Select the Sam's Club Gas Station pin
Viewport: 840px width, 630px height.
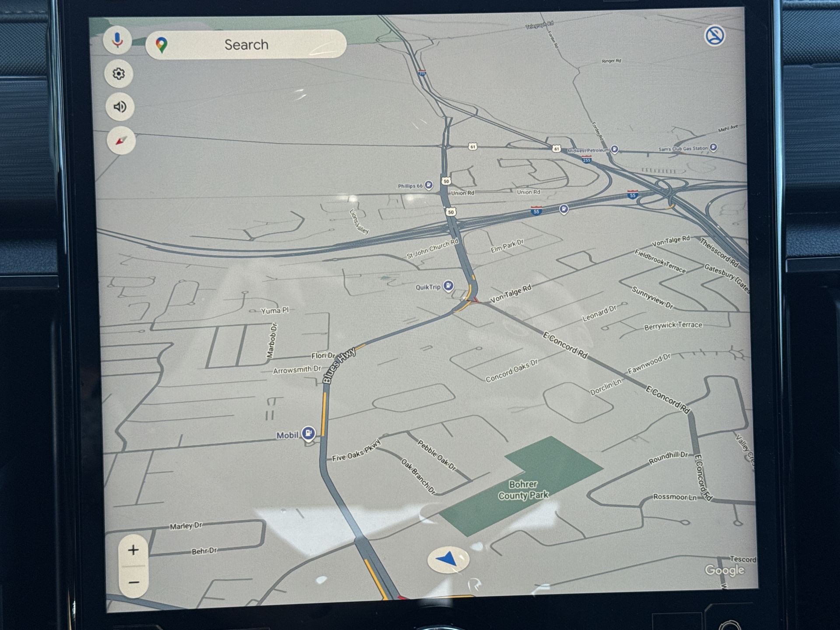tap(713, 147)
